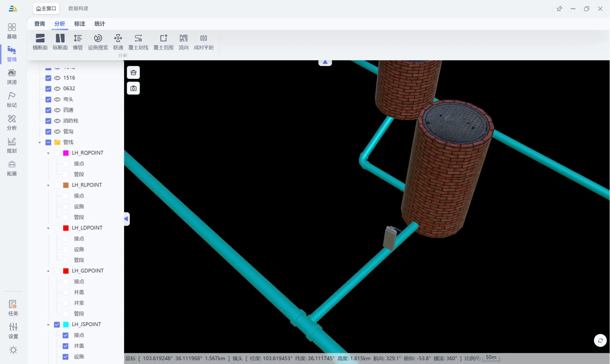Open the 规划 planning module in sidebar
The width and height of the screenshot is (610, 364).
12,146
